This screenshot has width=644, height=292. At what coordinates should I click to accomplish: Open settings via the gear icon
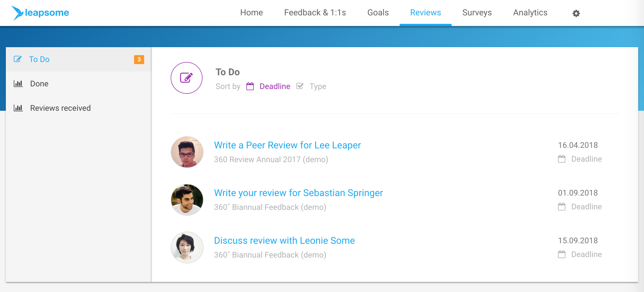[576, 13]
